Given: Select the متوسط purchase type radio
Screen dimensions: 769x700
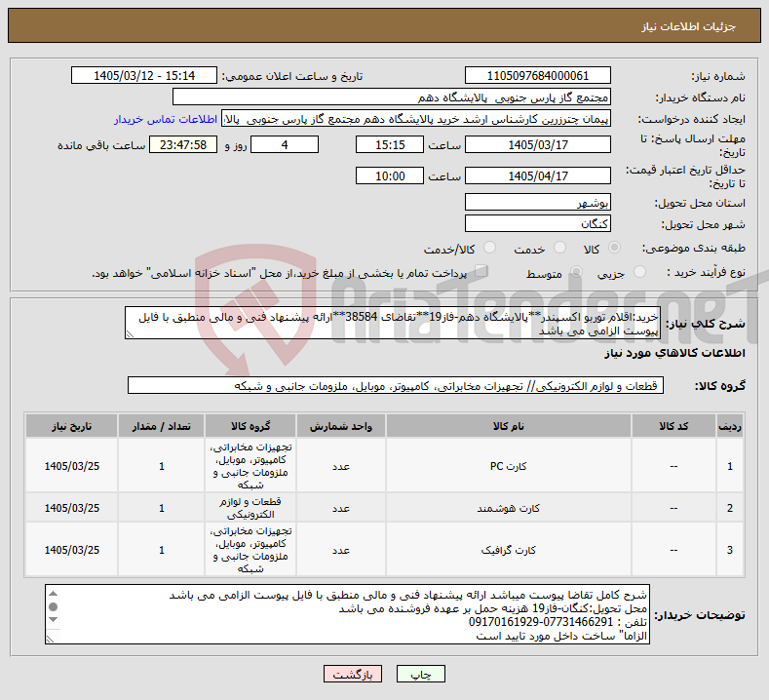Looking at the screenshot, I should pyautogui.click(x=576, y=272).
